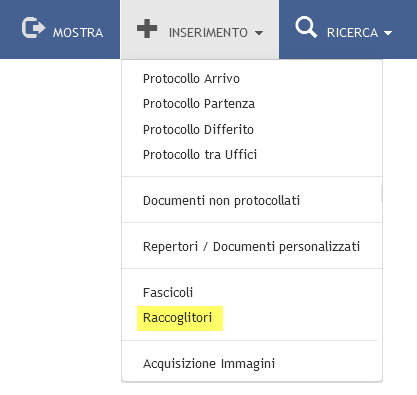Choose Documenti non protocollati
The height and width of the screenshot is (395, 417).
click(x=221, y=201)
